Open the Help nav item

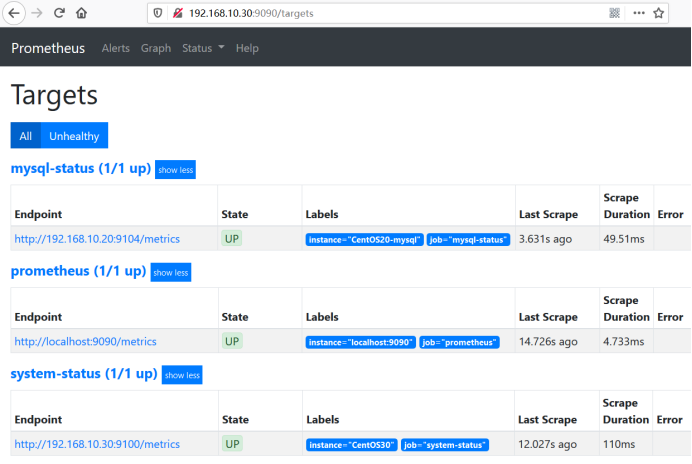[247, 48]
